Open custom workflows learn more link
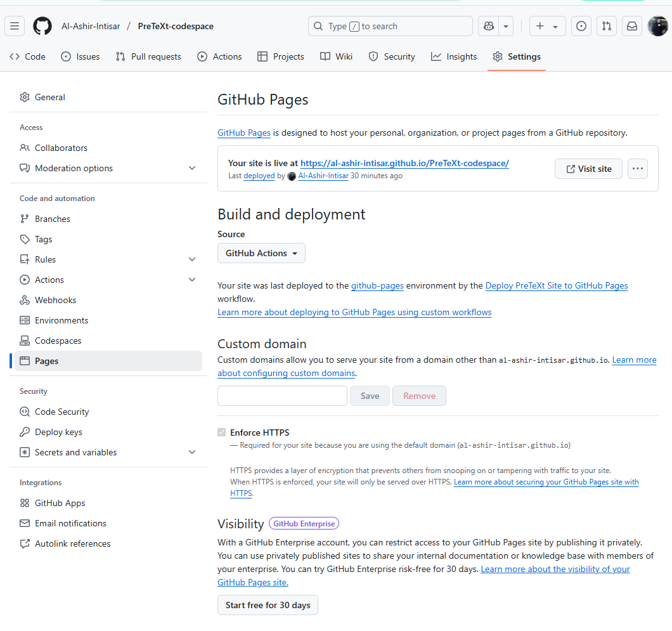The height and width of the screenshot is (631, 672). pos(354,313)
